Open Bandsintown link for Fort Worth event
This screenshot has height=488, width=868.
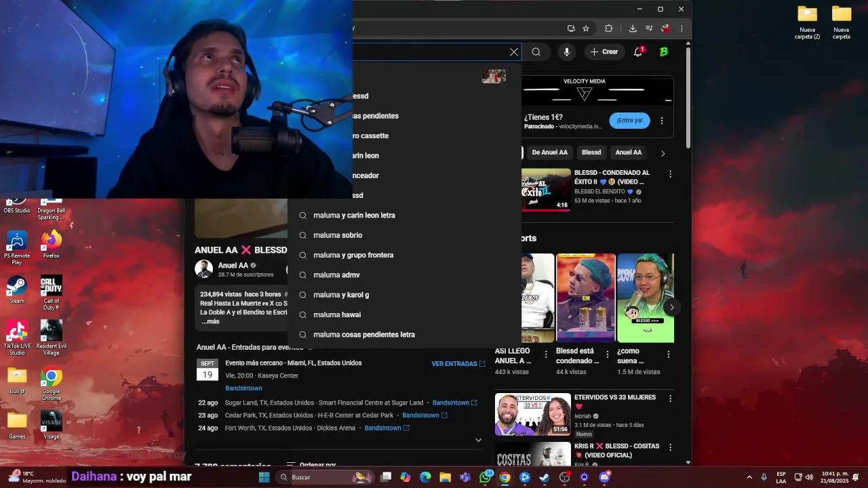[x=387, y=428]
